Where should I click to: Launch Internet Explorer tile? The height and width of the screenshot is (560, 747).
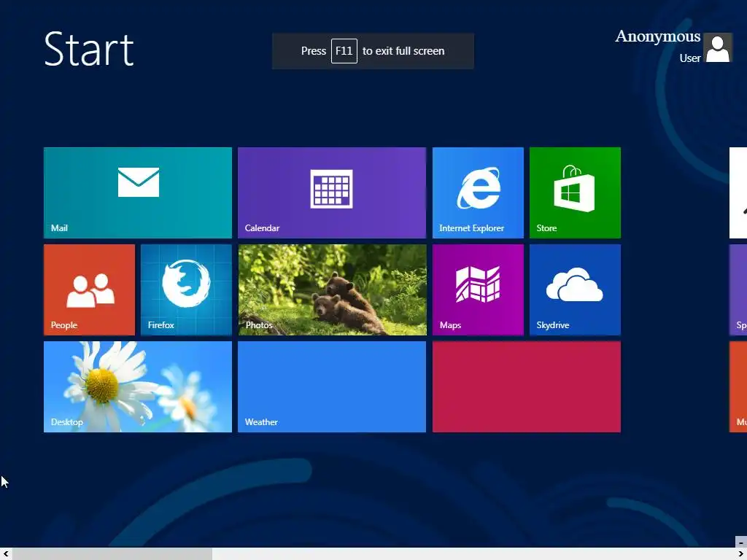pyautogui.click(x=478, y=192)
